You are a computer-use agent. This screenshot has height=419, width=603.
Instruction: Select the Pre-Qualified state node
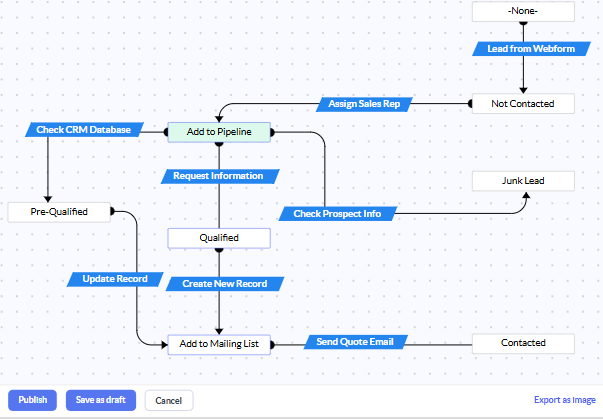coord(59,212)
